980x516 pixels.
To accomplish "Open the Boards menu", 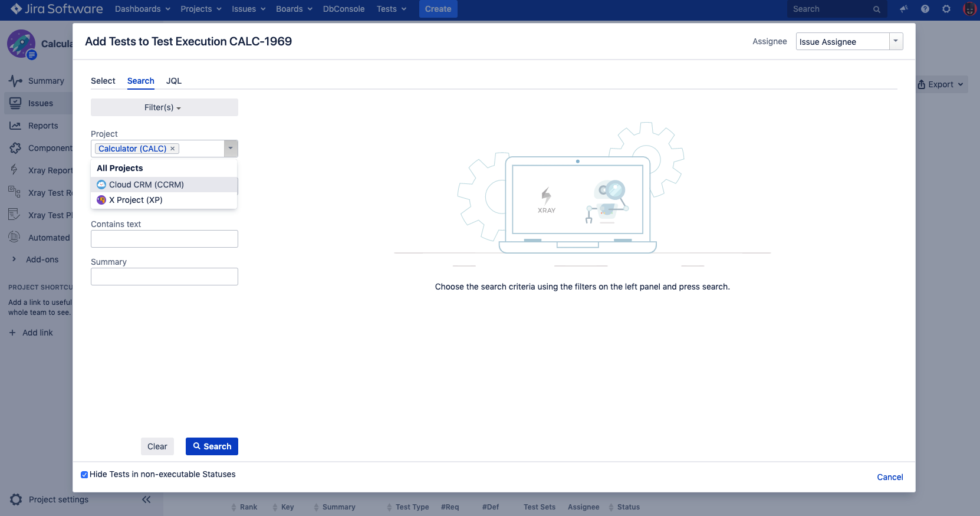I will pos(294,9).
